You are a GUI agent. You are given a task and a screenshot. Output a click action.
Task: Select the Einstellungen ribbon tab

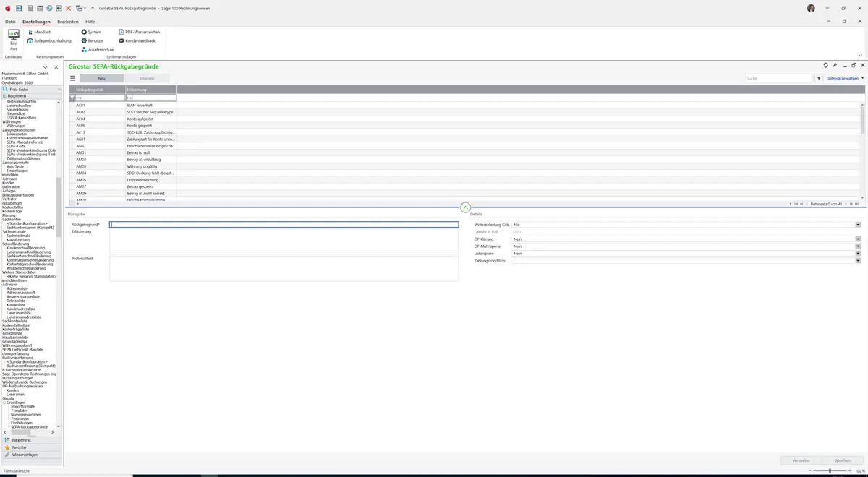[37, 22]
